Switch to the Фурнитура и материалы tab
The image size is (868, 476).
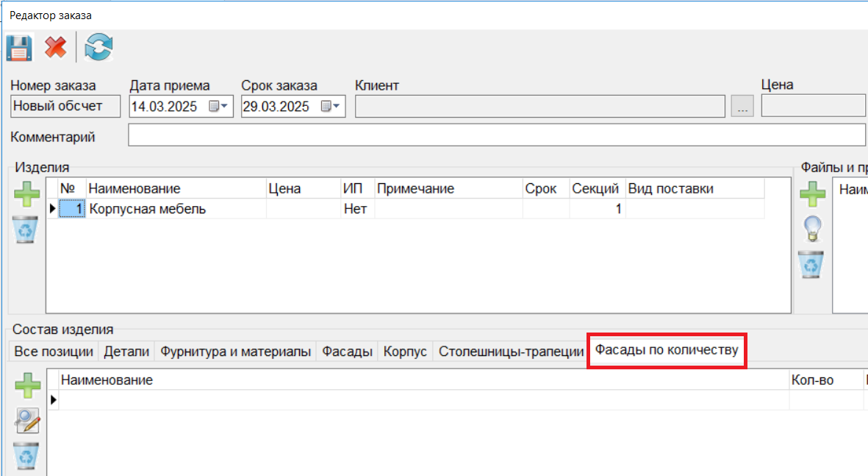pyautogui.click(x=235, y=352)
